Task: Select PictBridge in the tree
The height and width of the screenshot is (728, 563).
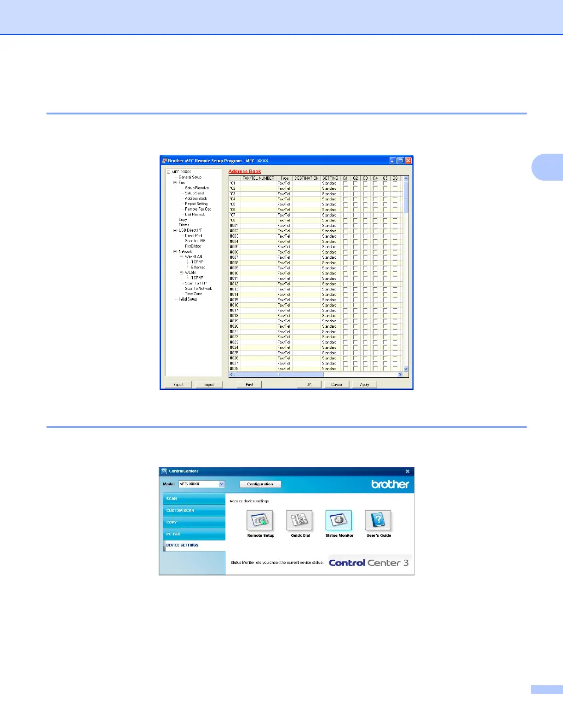Action: click(x=193, y=246)
